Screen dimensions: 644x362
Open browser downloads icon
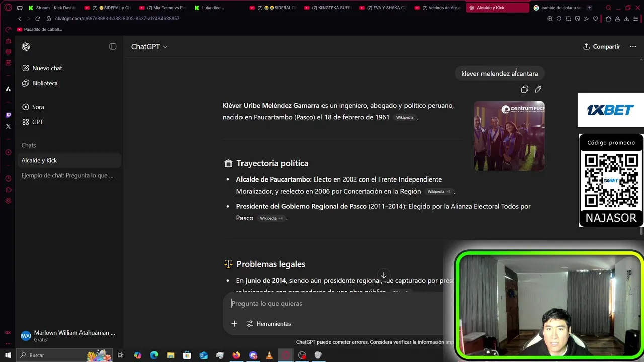(x=626, y=19)
